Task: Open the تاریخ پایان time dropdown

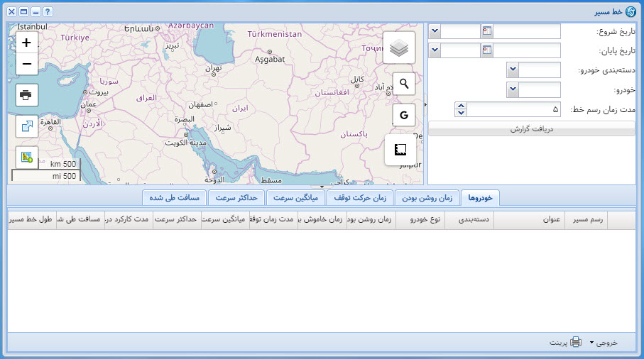Action: [435, 50]
